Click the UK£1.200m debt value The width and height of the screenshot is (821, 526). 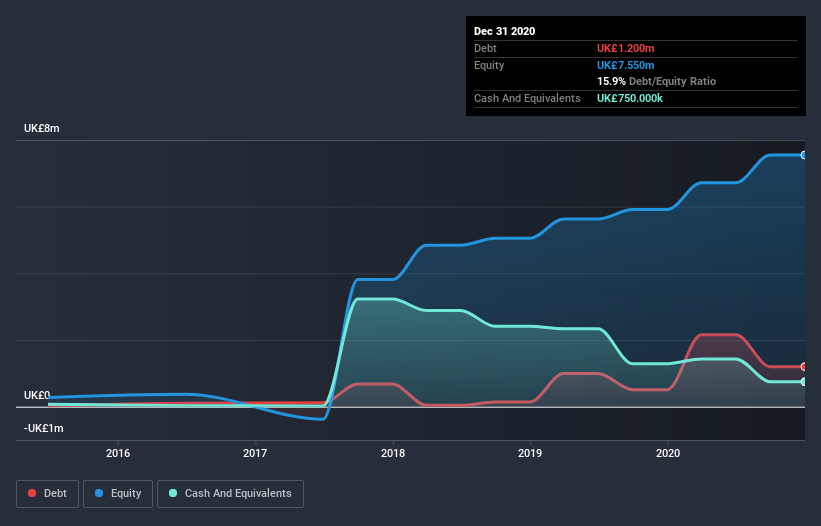(626, 48)
